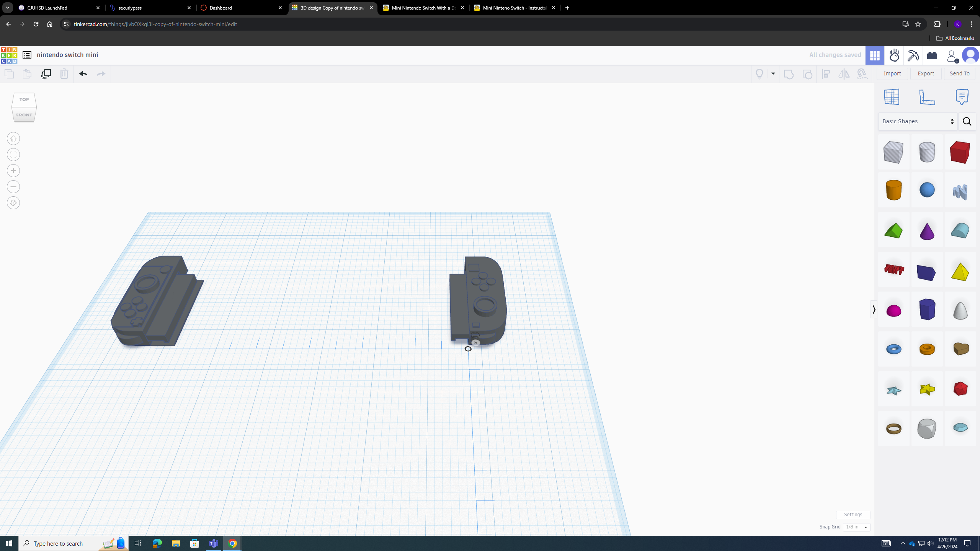Switch to CJUHSD LaunchPad browser tab
The width and height of the screenshot is (980, 551).
click(x=59, y=8)
